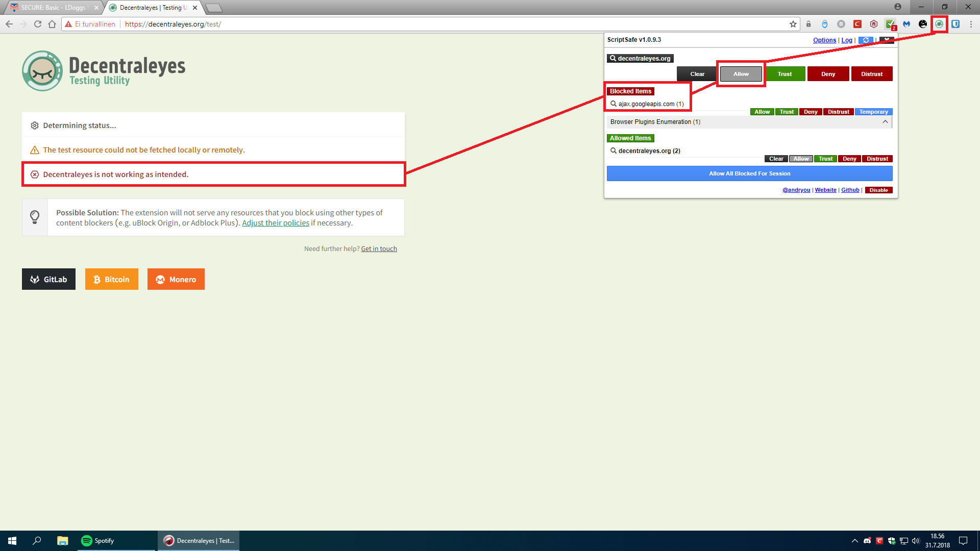Collapse the Browser Plugins Enumeration section

click(x=885, y=122)
